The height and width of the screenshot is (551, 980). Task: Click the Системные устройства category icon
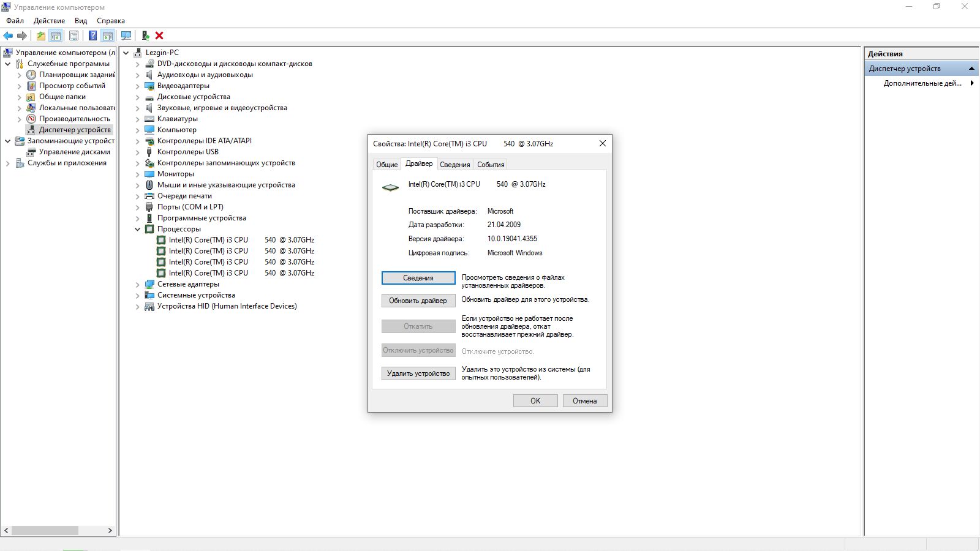pos(149,295)
